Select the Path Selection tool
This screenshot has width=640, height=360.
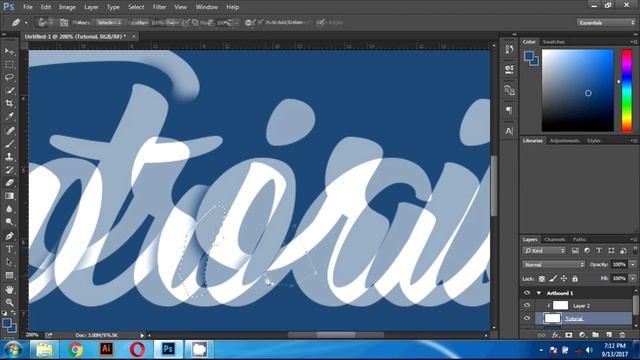tap(9, 262)
